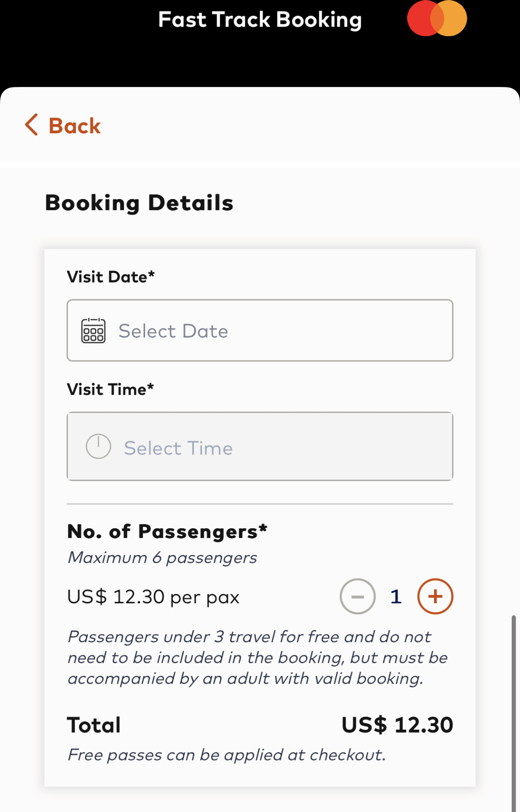Decrease passenger count with the minus button
Viewport: 520px width, 812px height.
357,596
